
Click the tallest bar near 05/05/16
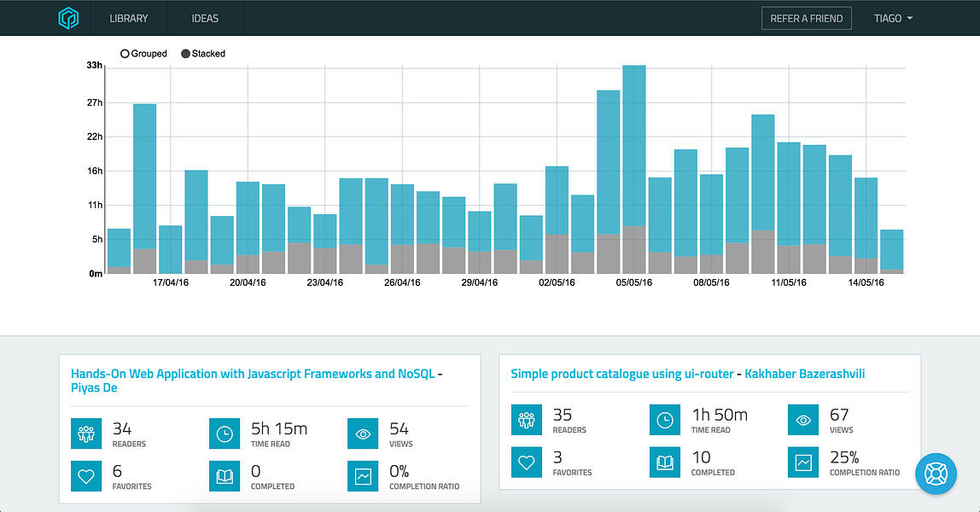coord(634,145)
